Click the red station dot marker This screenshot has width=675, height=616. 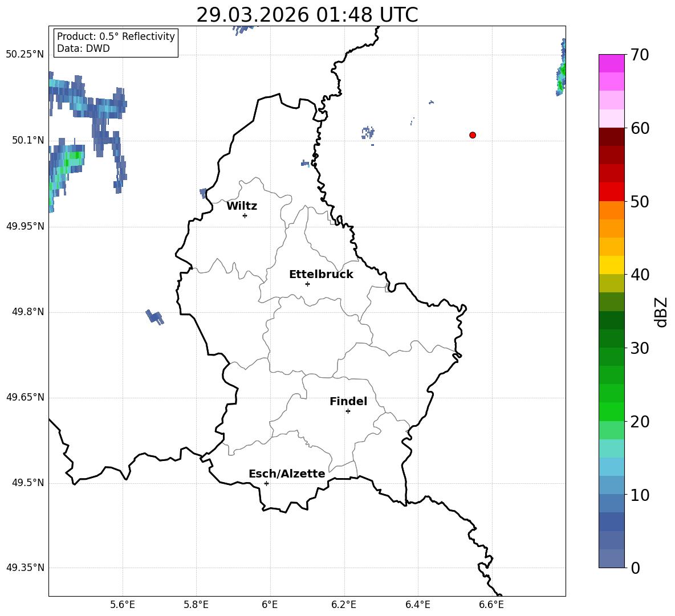click(x=473, y=135)
